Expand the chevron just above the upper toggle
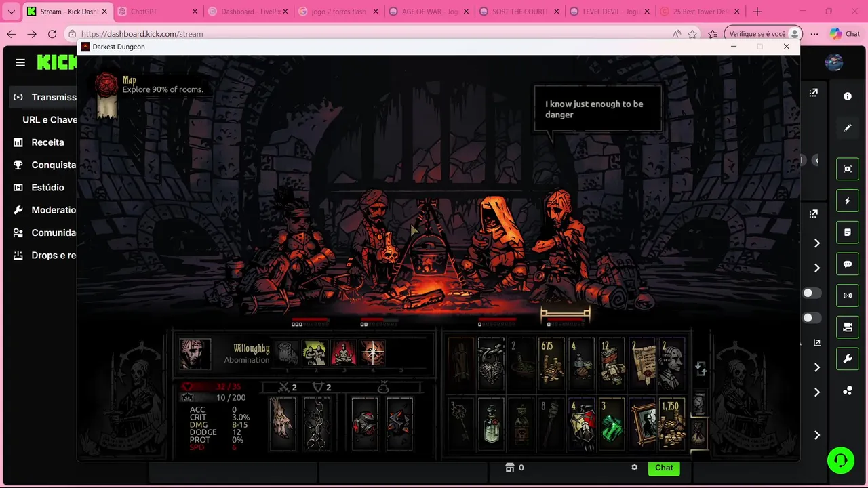This screenshot has height=488, width=868. click(817, 268)
